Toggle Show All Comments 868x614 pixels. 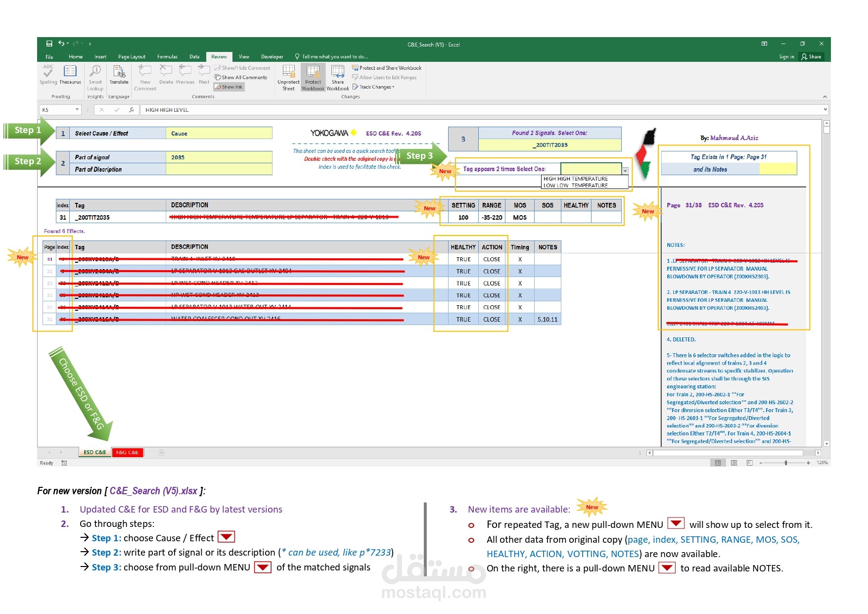pyautogui.click(x=241, y=77)
